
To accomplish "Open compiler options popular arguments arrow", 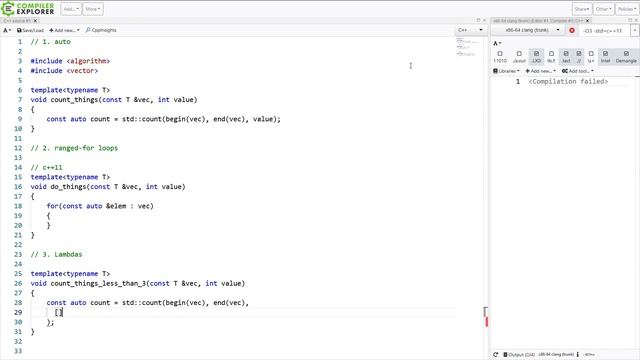I will pos(635,31).
